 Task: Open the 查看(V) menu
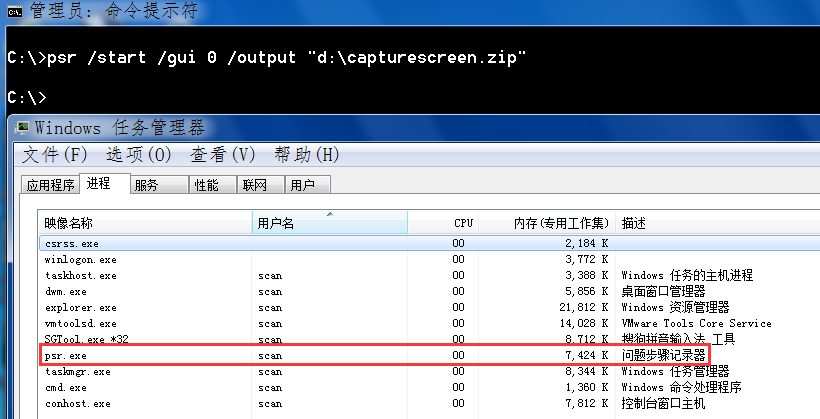(222, 155)
